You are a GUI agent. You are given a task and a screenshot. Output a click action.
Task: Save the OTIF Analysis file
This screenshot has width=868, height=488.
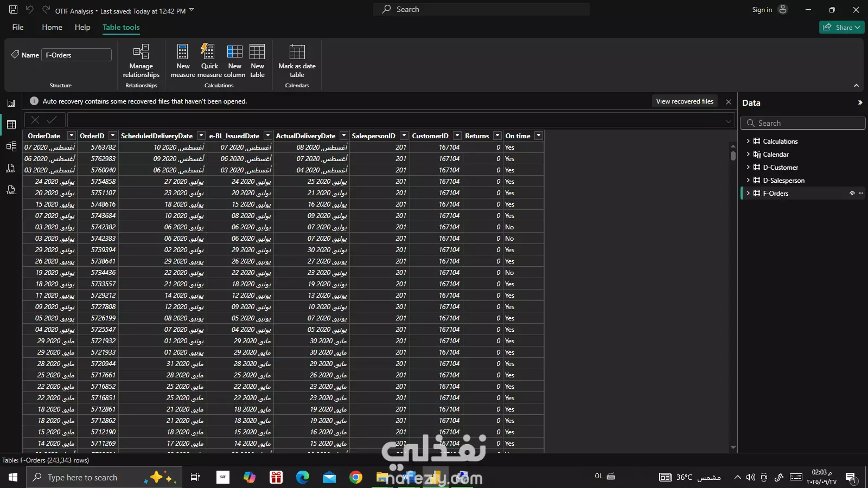point(13,10)
